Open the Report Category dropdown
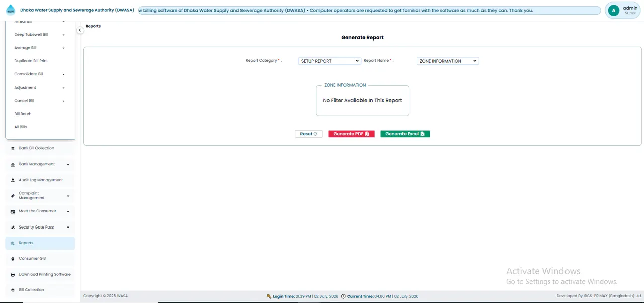 [x=330, y=61]
